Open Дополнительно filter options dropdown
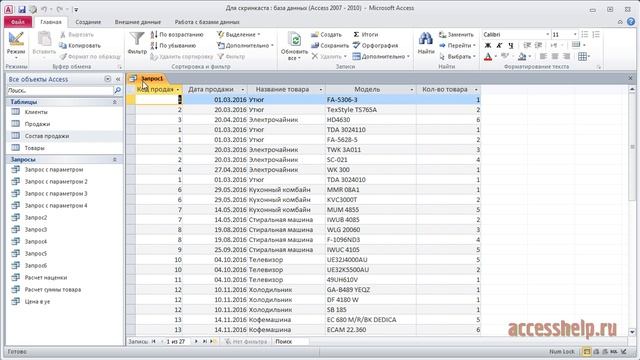Screen dimensions: 640x360 [245, 46]
